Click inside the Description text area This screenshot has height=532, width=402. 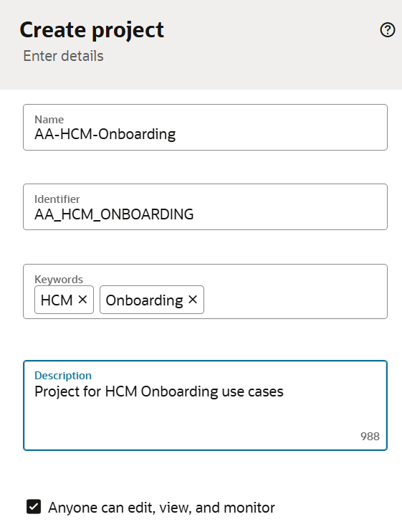tap(205, 405)
